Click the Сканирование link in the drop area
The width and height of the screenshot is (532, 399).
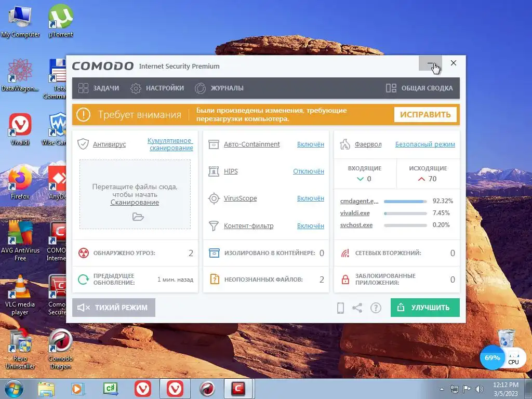(135, 203)
